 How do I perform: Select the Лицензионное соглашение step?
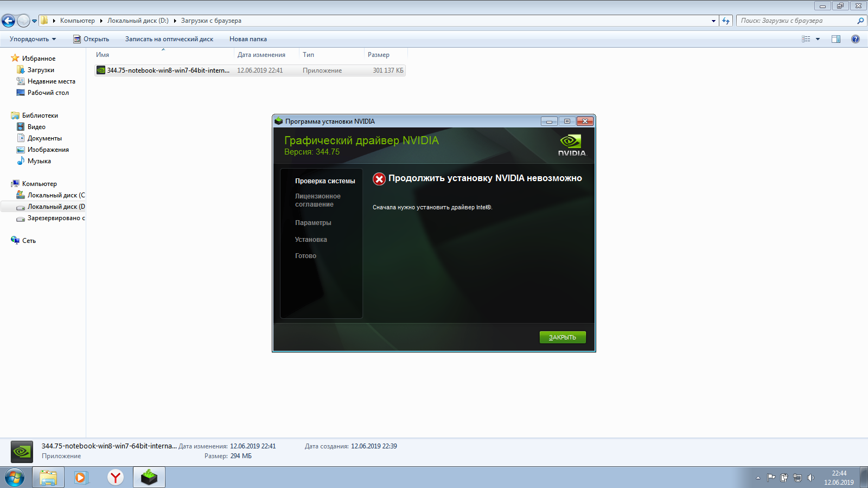click(x=318, y=200)
